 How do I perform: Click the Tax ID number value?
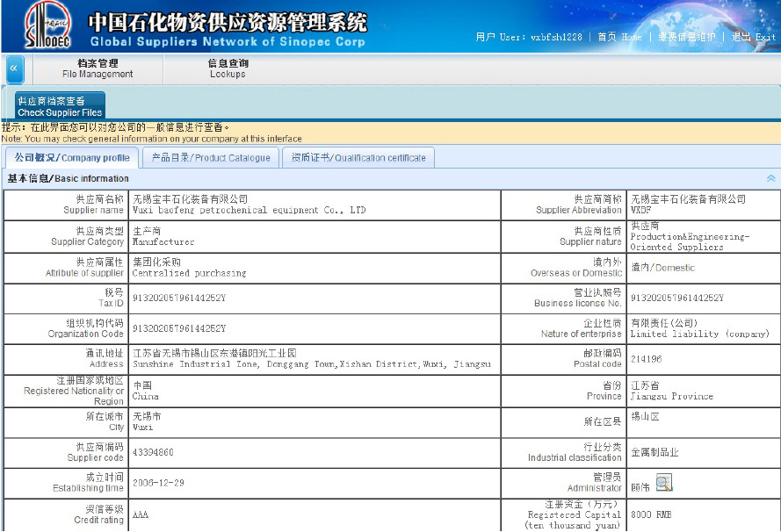[179, 298]
